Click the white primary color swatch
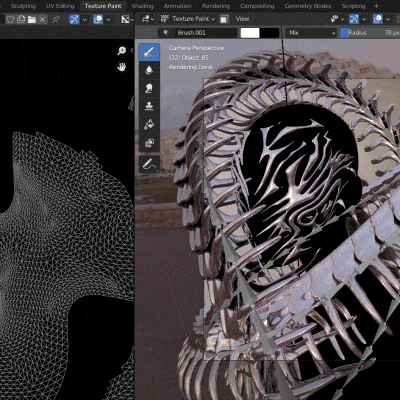The width and height of the screenshot is (400, 400). point(250,33)
